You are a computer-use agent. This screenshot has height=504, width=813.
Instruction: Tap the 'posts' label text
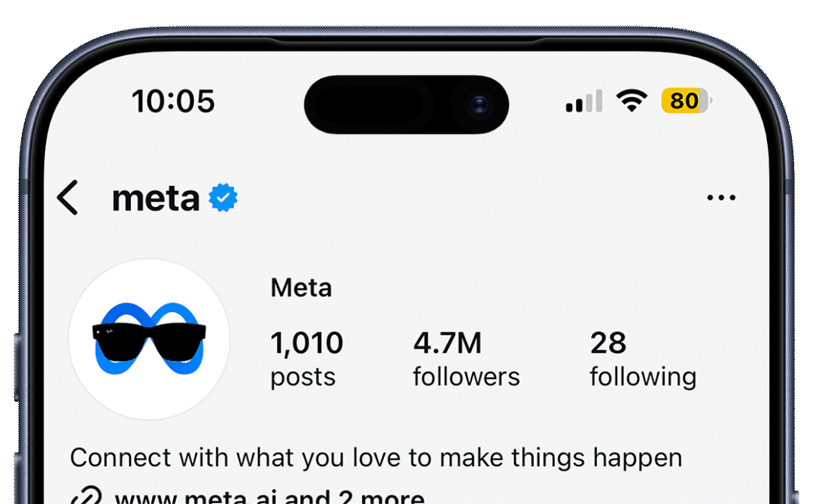point(303,376)
